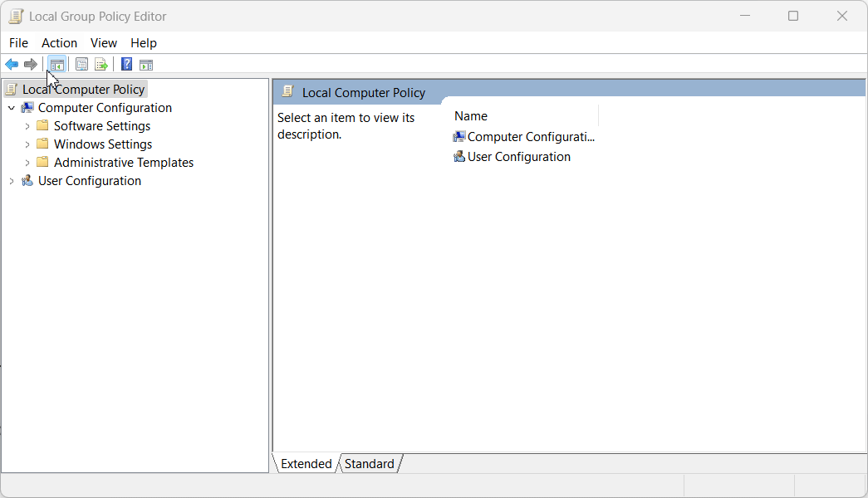Click the Properties toolbar icon
This screenshot has width=868, height=498.
[x=81, y=65]
